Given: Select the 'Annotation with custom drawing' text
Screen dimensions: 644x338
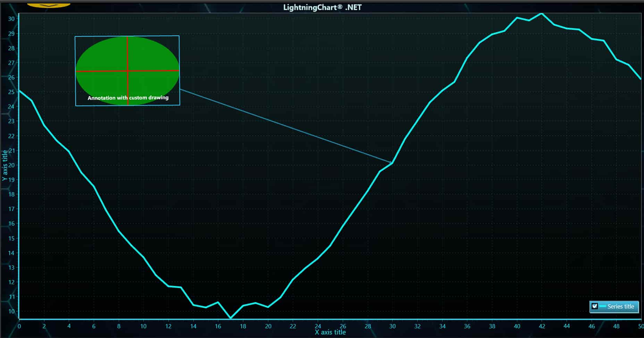Looking at the screenshot, I should [128, 98].
